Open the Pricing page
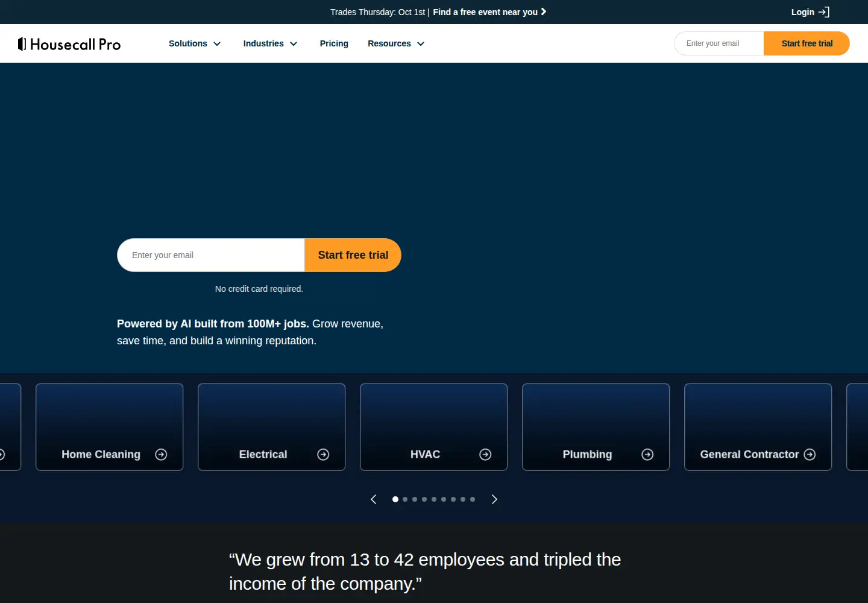This screenshot has height=603, width=868. (x=334, y=43)
